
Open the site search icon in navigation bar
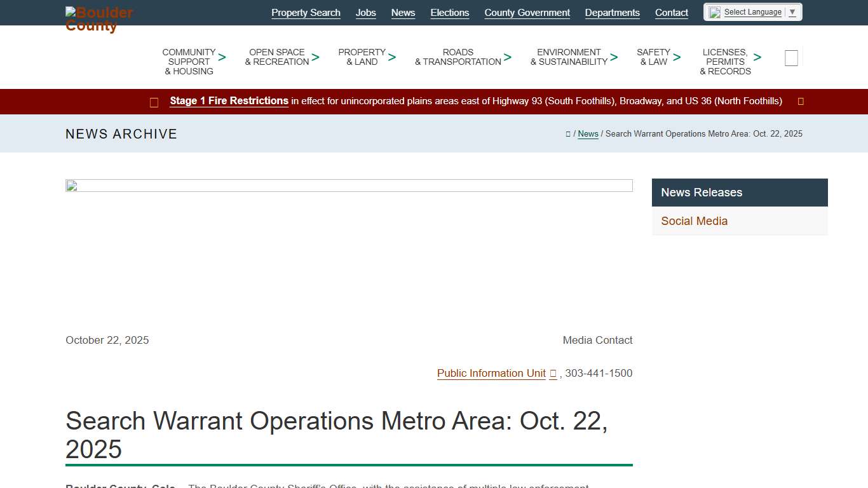(x=791, y=57)
